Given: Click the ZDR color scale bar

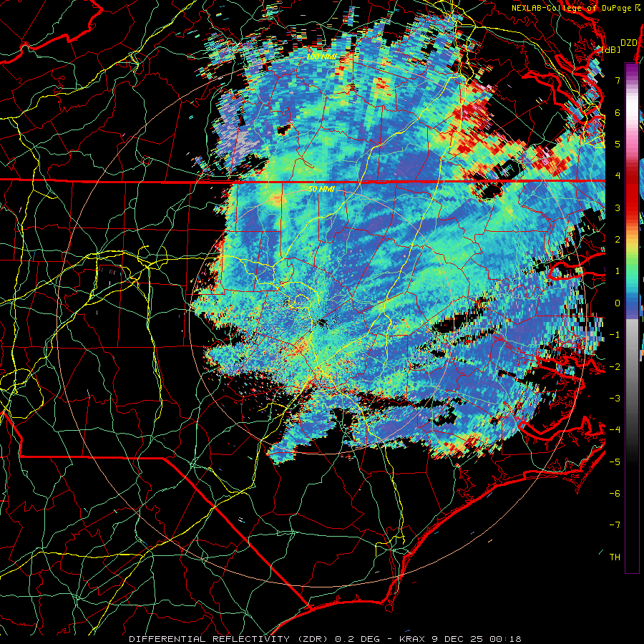Looking at the screenshot, I should click(x=632, y=318).
